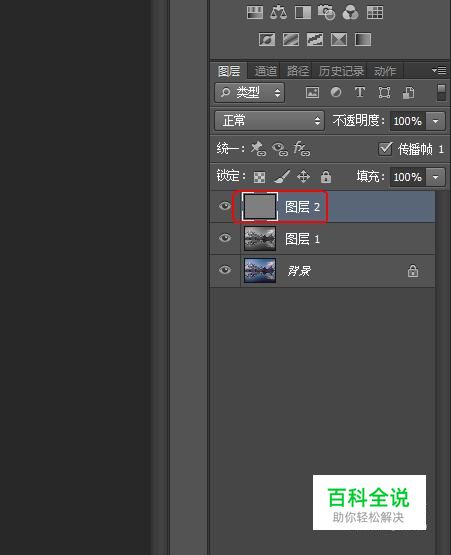Filter layers by pixel layers
This screenshot has height=555, width=451.
[x=312, y=93]
